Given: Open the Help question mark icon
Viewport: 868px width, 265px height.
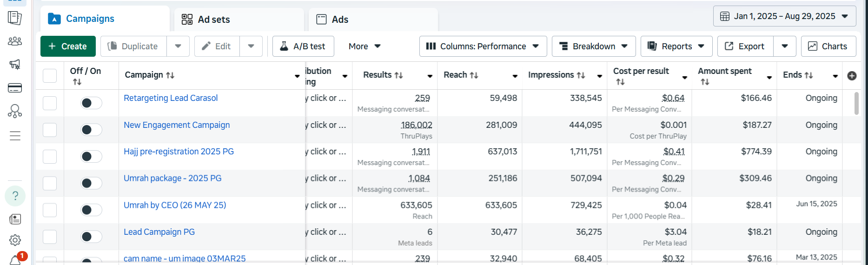Looking at the screenshot, I should pos(15,196).
